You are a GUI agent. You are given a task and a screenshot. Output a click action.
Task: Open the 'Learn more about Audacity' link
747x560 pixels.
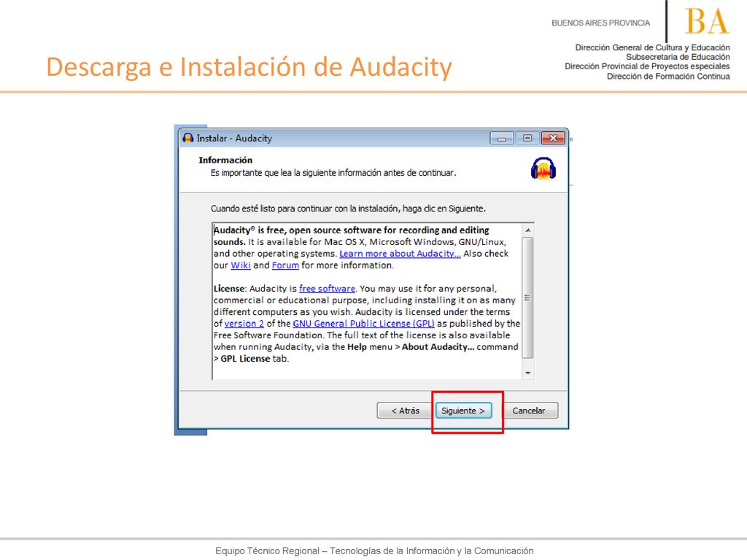click(x=400, y=254)
